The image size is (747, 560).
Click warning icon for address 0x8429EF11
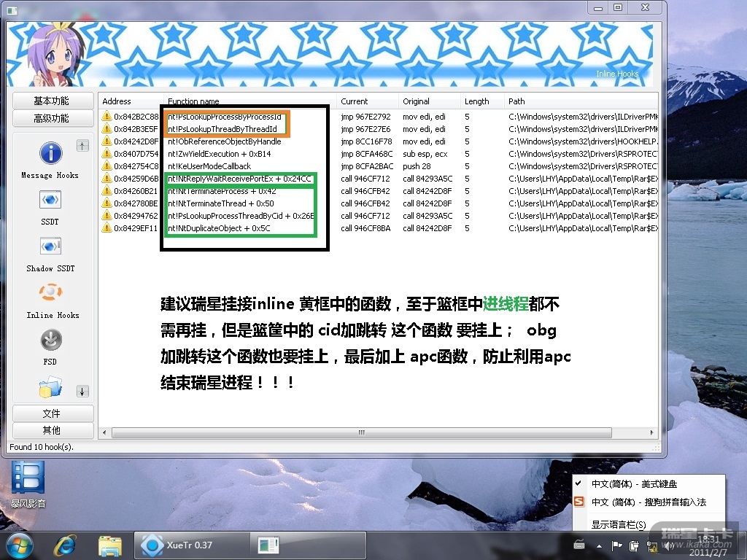click(107, 227)
